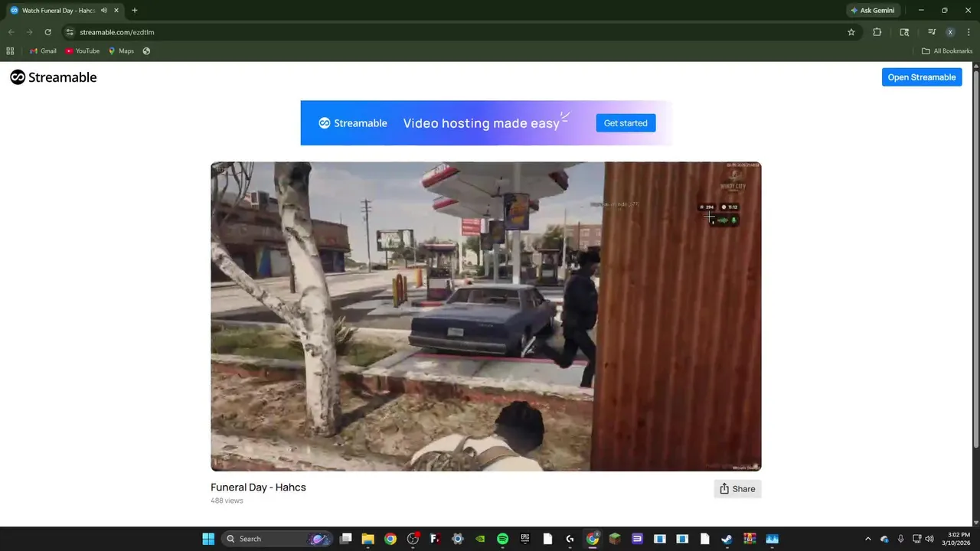The width and height of the screenshot is (980, 551).
Task: Click the 488 views text
Action: (227, 500)
